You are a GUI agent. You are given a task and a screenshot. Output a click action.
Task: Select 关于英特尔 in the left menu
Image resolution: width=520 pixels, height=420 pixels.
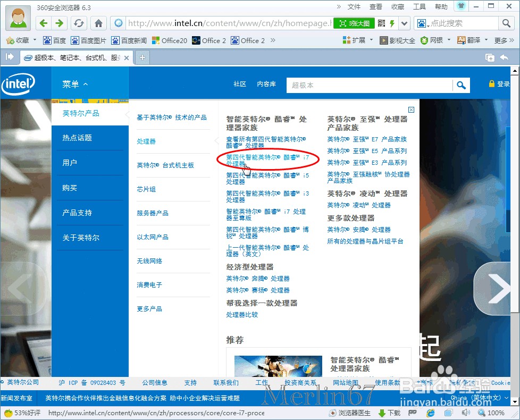click(x=81, y=238)
